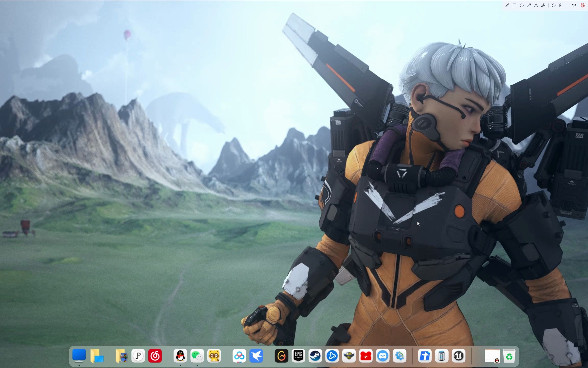Open the blue gear settings tool icon
Viewport: 588px width, 368px height.
pyautogui.click(x=400, y=356)
